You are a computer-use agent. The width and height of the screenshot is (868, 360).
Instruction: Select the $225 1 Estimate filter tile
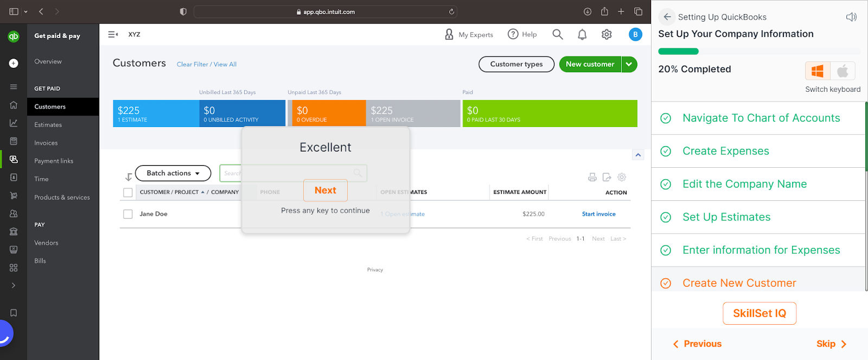[x=156, y=113]
